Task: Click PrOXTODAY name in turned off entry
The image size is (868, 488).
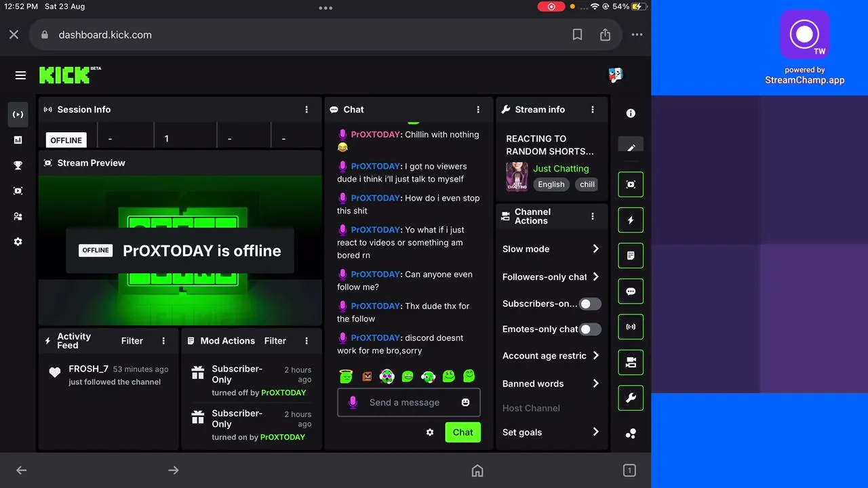Action: click(283, 393)
